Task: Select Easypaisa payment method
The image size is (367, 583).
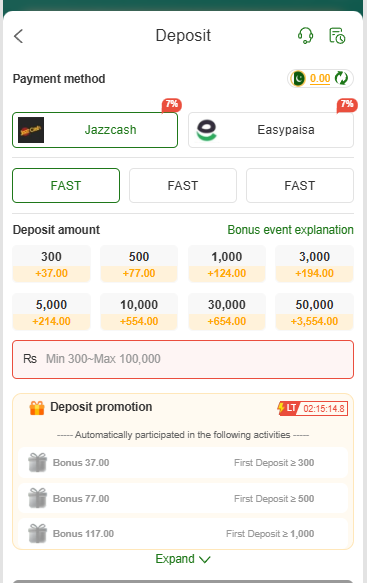Action: pyautogui.click(x=271, y=130)
